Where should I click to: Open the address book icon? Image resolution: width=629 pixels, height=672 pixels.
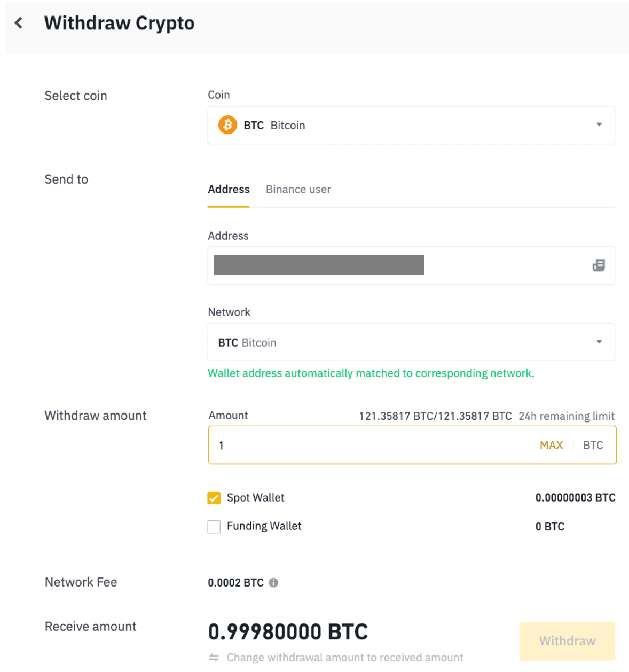(x=599, y=265)
